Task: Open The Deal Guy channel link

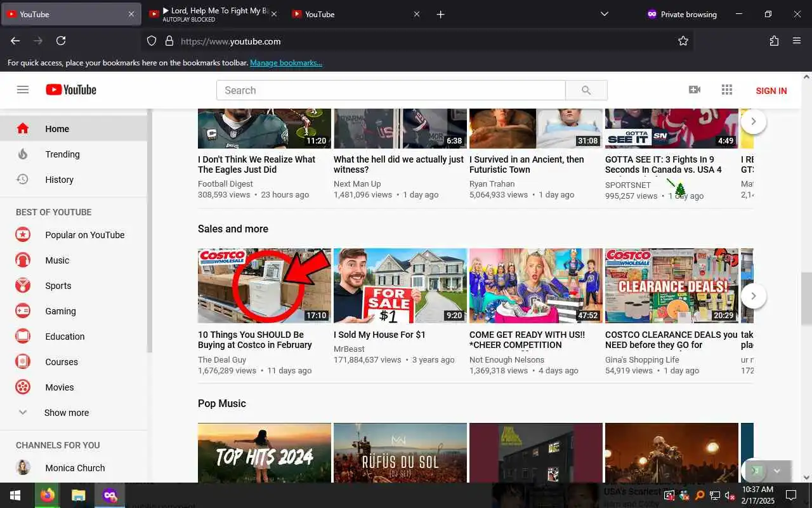Action: (x=222, y=359)
